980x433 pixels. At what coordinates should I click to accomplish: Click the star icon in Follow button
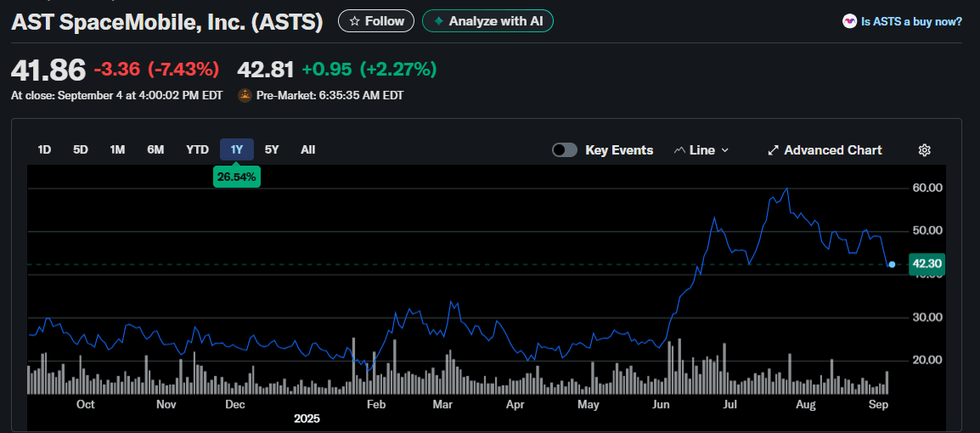[355, 21]
